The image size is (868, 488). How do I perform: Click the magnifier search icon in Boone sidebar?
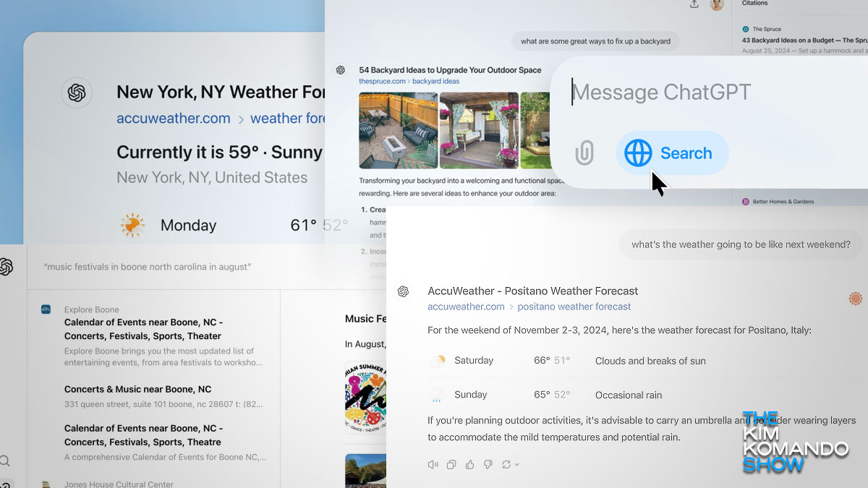(5, 461)
